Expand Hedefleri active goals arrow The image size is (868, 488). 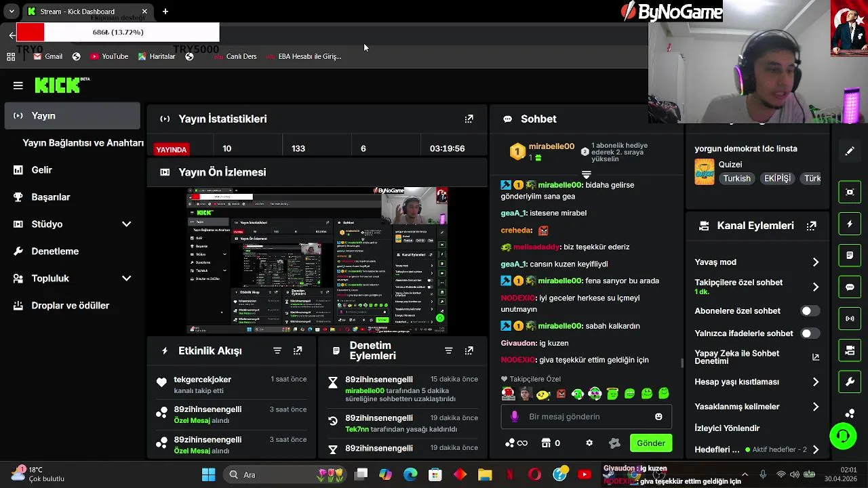816,449
